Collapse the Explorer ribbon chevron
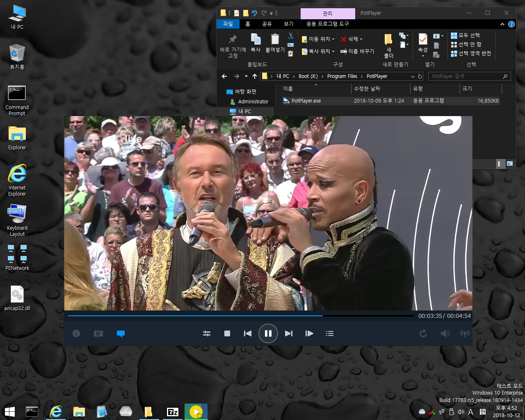The height and width of the screenshot is (420, 525). 502,24
